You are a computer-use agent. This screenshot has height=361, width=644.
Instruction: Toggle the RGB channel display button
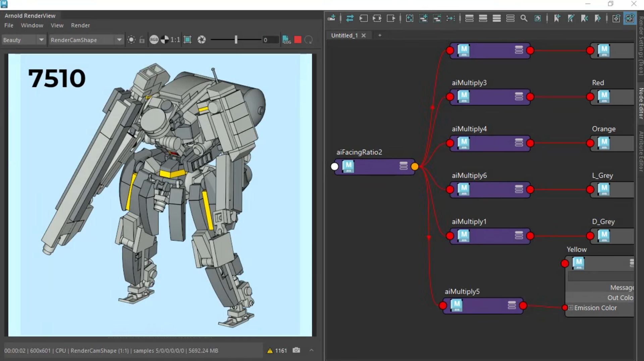click(154, 40)
